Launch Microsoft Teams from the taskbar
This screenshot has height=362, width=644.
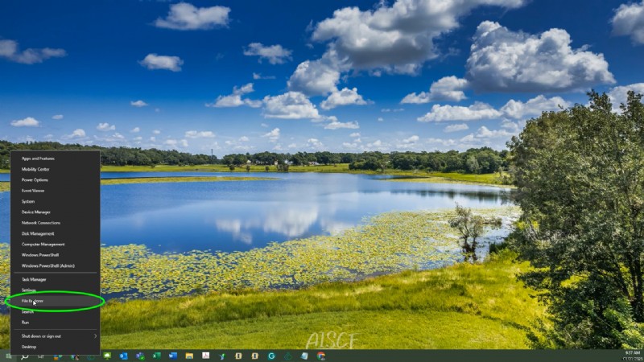tap(140, 356)
